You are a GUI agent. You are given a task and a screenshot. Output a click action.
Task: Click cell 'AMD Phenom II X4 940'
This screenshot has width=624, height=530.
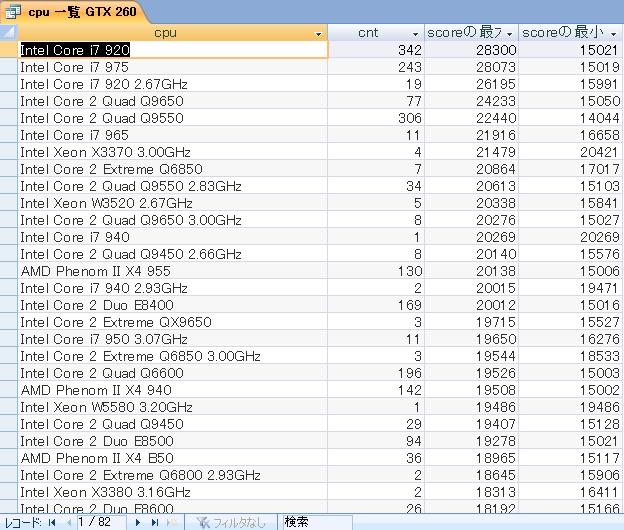tap(173, 390)
